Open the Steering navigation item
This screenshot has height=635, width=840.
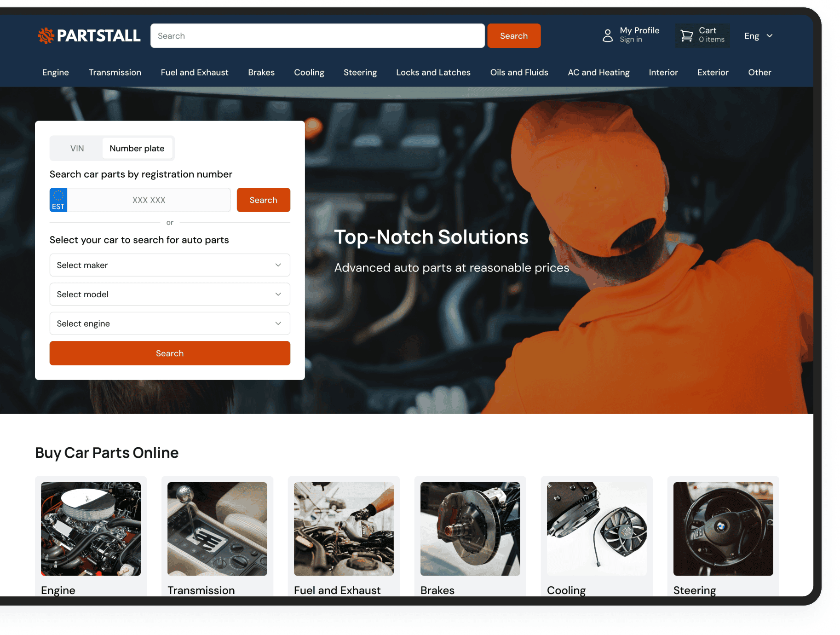(x=360, y=72)
